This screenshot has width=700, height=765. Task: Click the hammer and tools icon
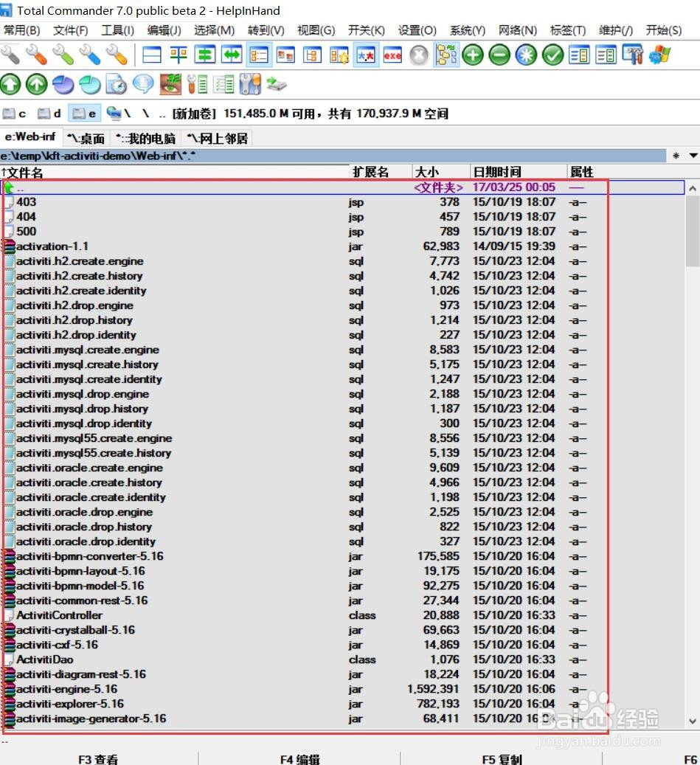(x=633, y=55)
